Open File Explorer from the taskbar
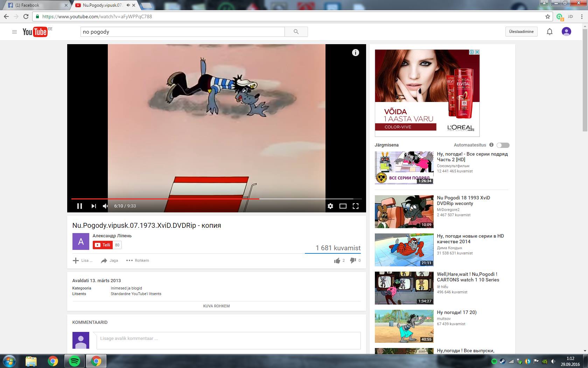The image size is (588, 368). coord(31,361)
